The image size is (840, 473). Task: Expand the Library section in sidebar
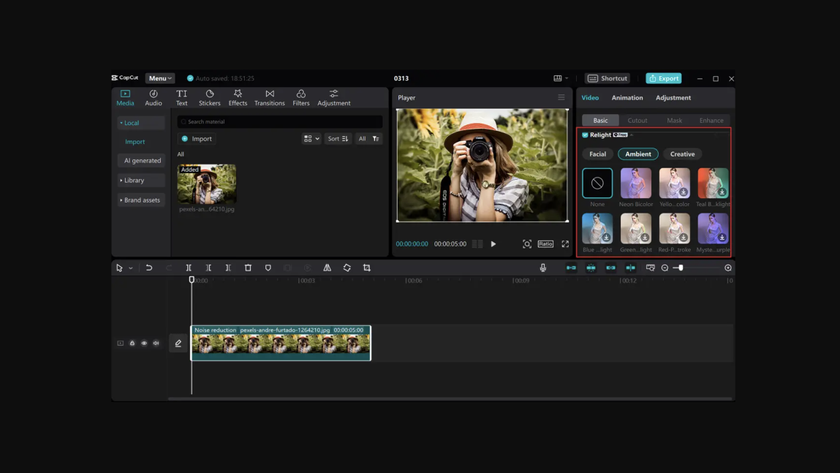(134, 180)
